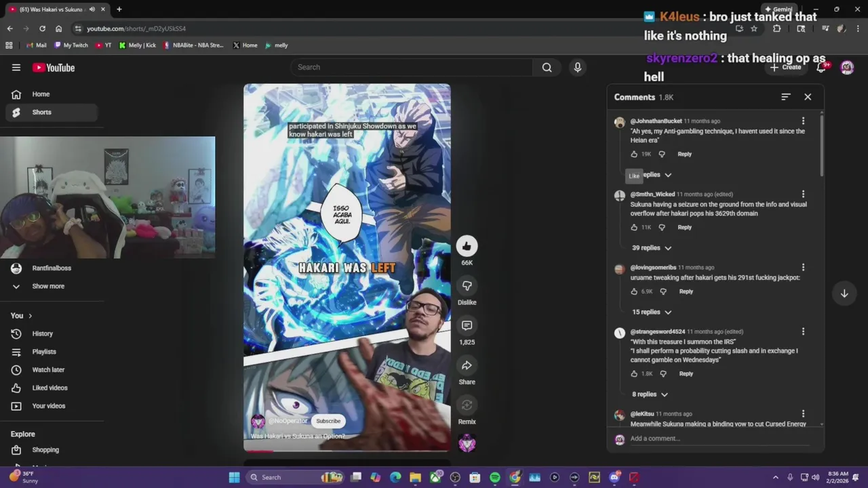Open the comments button showing 1,825

point(467,325)
